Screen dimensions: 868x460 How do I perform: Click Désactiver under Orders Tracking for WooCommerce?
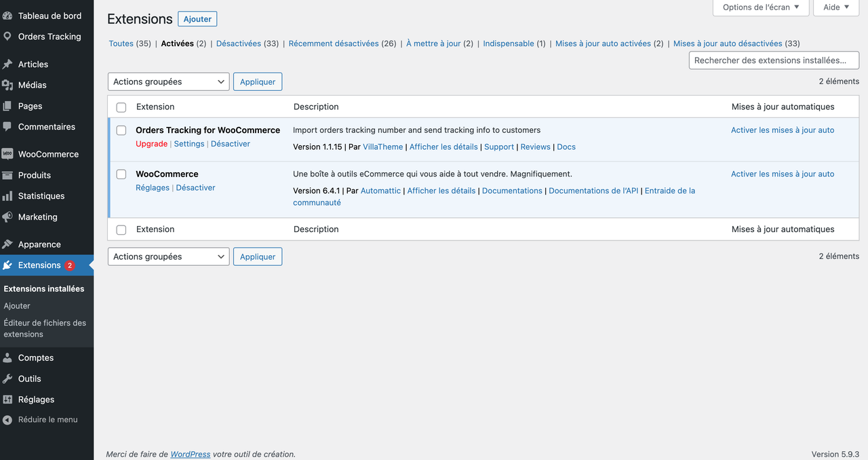tap(231, 144)
